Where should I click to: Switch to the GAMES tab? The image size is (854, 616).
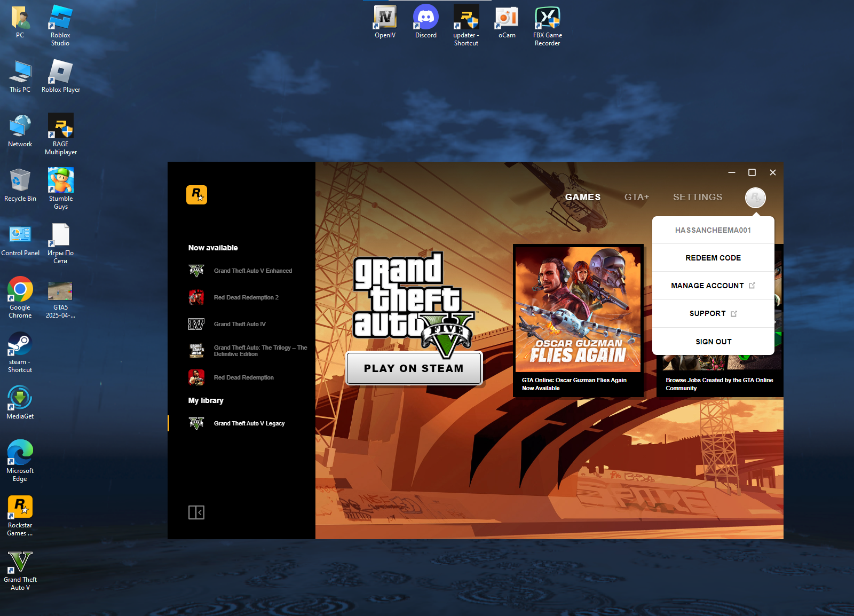click(583, 197)
